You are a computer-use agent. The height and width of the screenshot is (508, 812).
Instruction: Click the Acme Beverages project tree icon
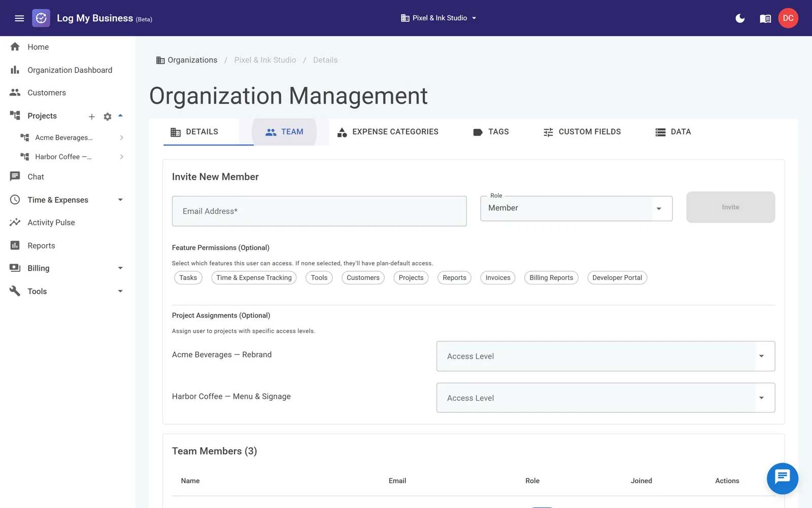point(25,138)
